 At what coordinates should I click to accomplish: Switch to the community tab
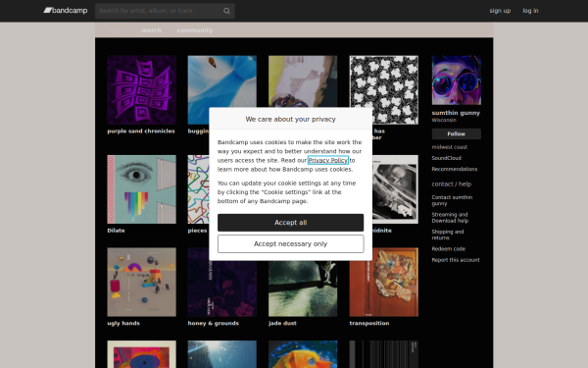click(195, 30)
